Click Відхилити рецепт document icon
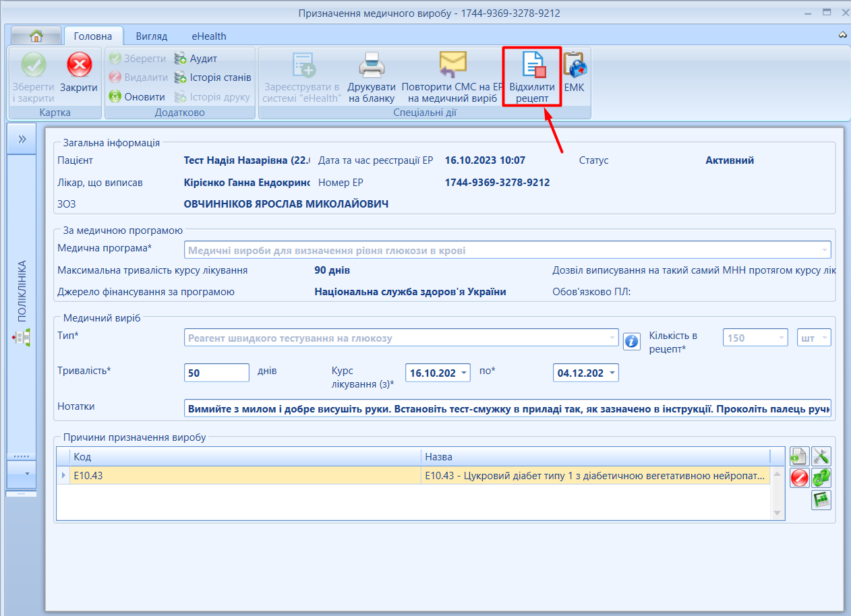 tap(533, 65)
